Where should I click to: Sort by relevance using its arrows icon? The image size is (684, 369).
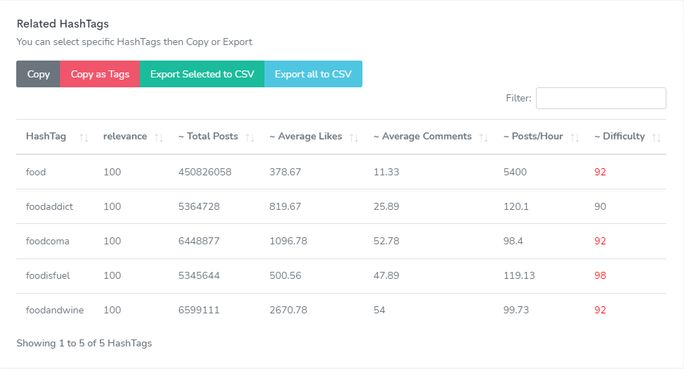point(159,138)
